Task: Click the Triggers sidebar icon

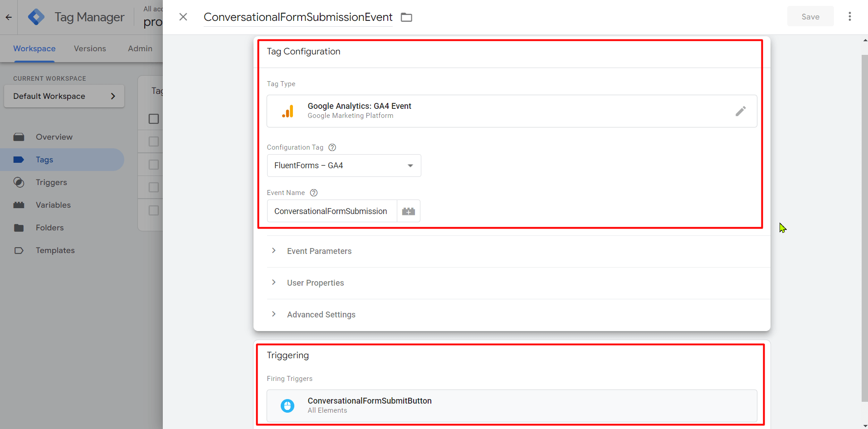Action: [19, 182]
